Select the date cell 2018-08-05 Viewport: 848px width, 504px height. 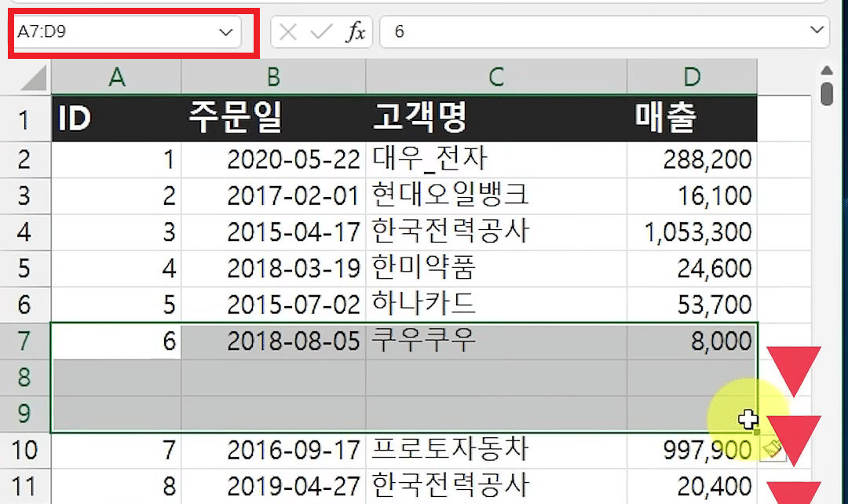pyautogui.click(x=274, y=341)
